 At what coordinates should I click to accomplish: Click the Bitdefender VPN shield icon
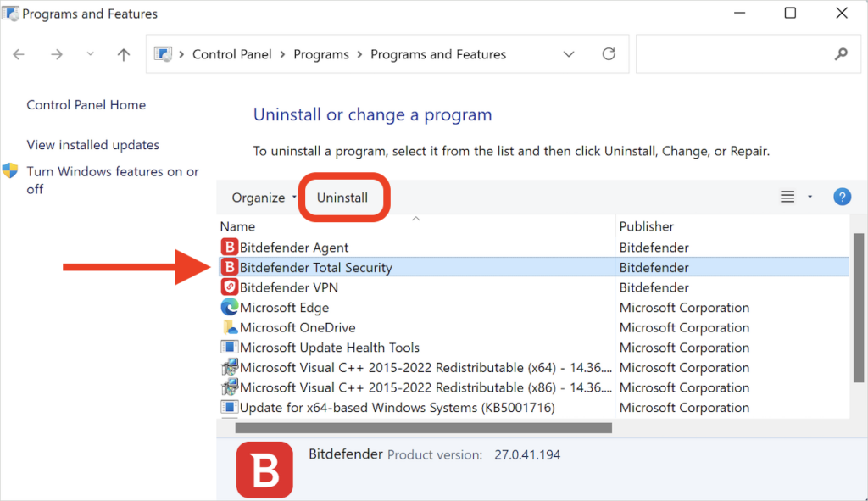point(229,287)
